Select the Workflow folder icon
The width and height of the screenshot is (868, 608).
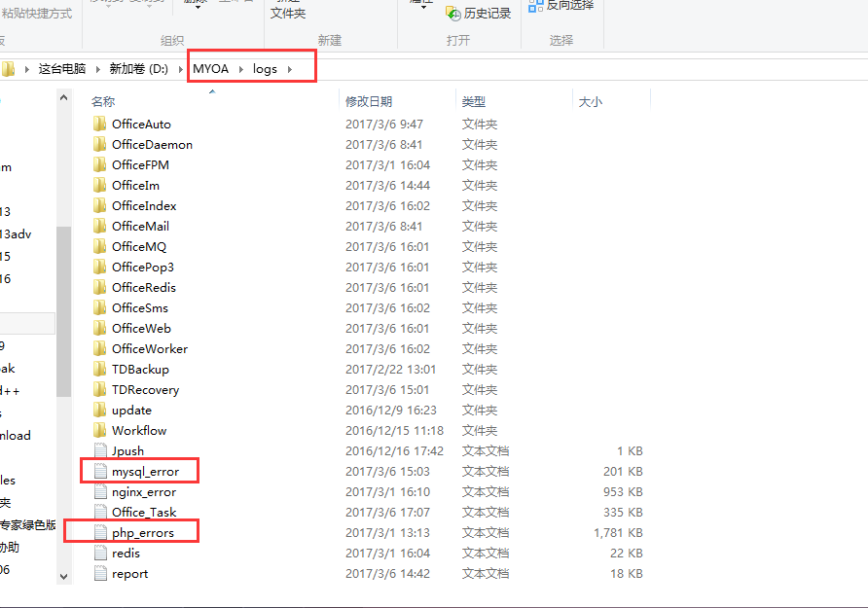(x=99, y=431)
